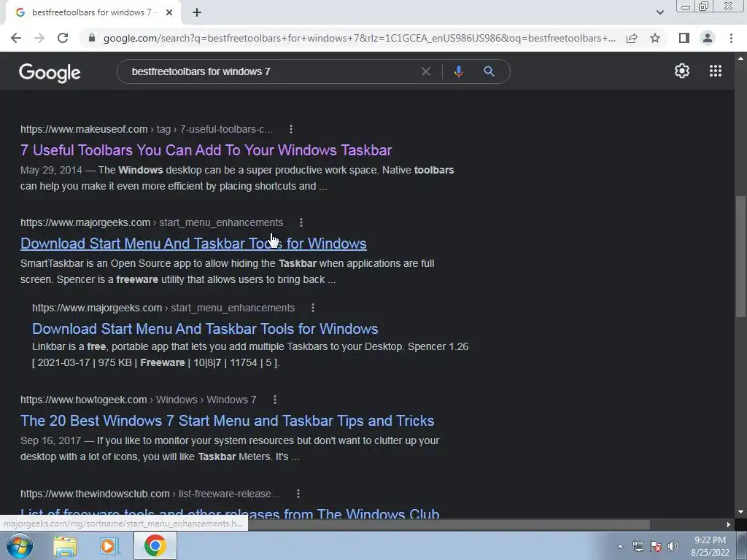
Task: Open Windows Explorer from taskbar
Action: 65,546
